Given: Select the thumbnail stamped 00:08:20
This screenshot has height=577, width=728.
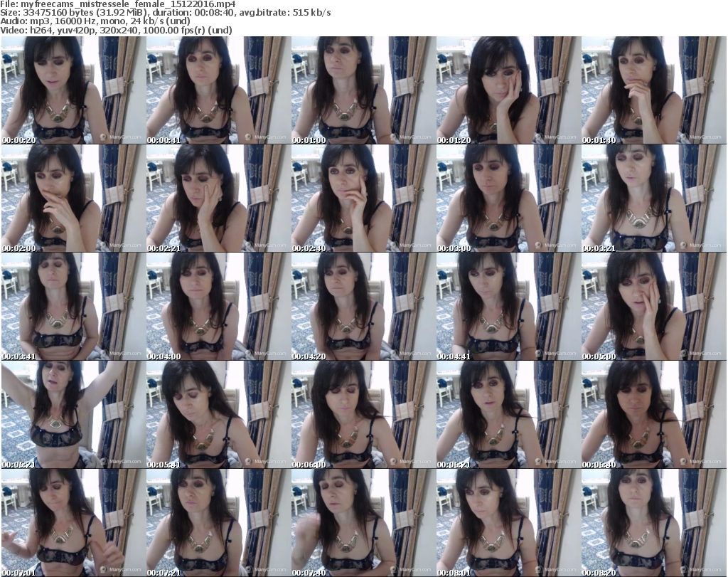Looking at the screenshot, I should (x=654, y=523).
